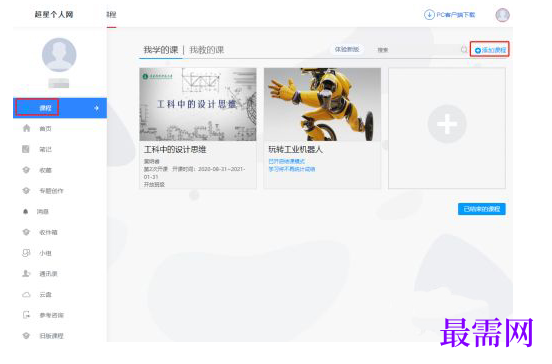Click the 已结束的课程 button

click(x=482, y=209)
